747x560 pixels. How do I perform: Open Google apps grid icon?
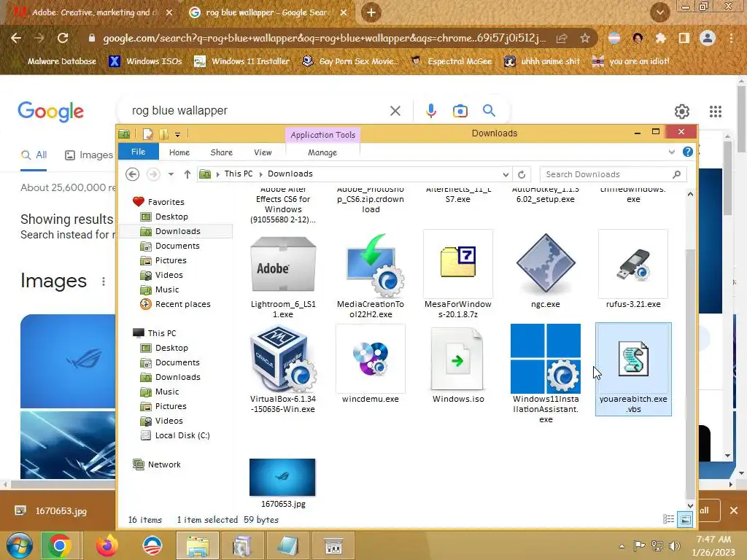coord(716,112)
